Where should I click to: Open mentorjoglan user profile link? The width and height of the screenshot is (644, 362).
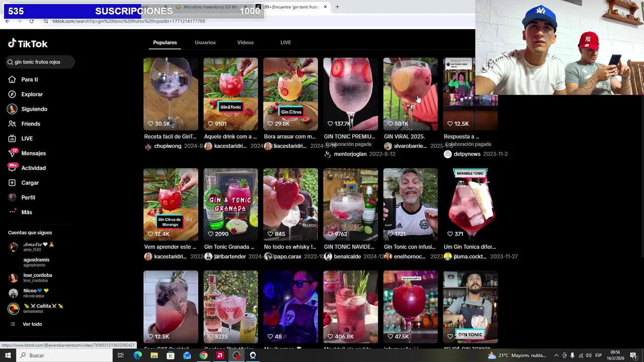(350, 154)
